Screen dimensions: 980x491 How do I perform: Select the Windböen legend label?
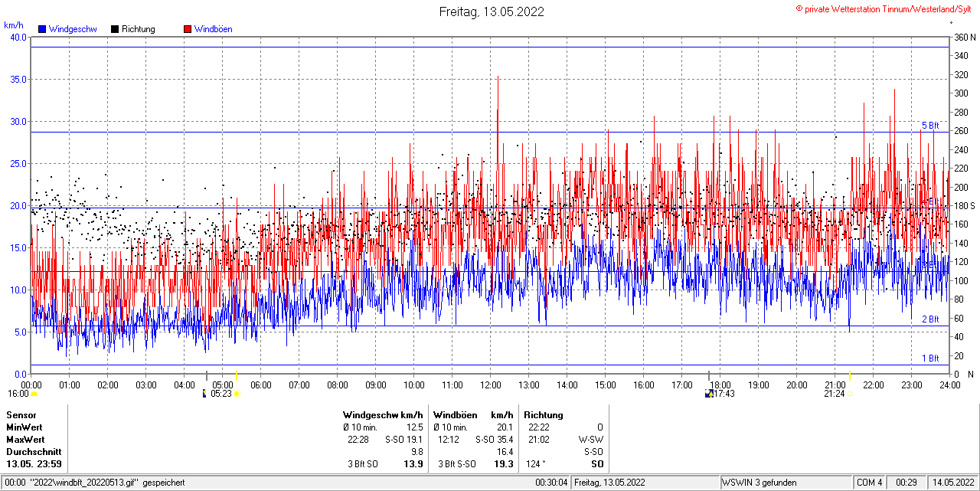(x=213, y=29)
